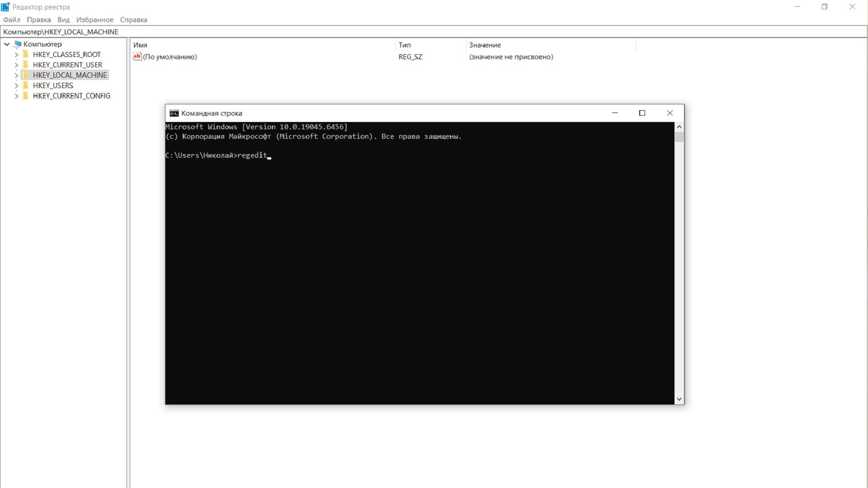Click the default string value ab icon
Image resolution: width=868 pixels, height=488 pixels.
[x=137, y=56]
